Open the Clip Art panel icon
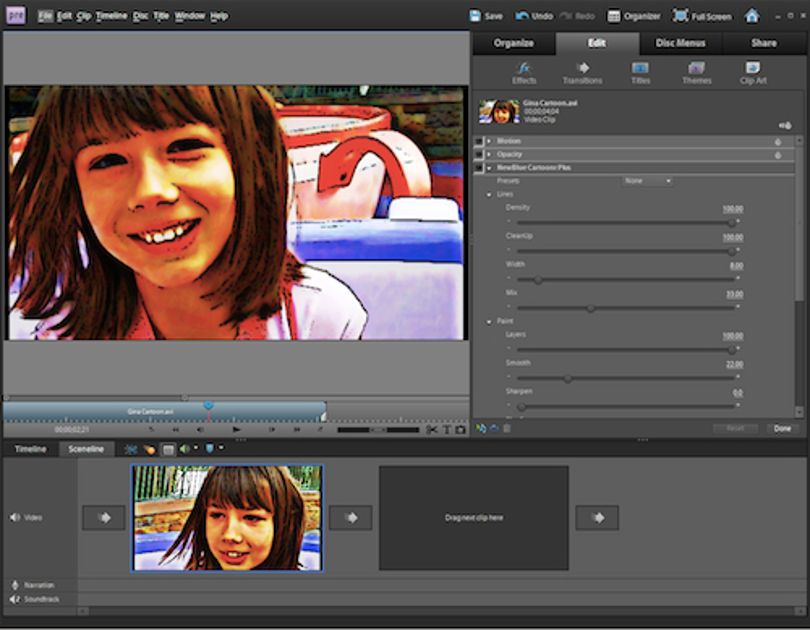The height and width of the screenshot is (630, 810). pos(753,73)
